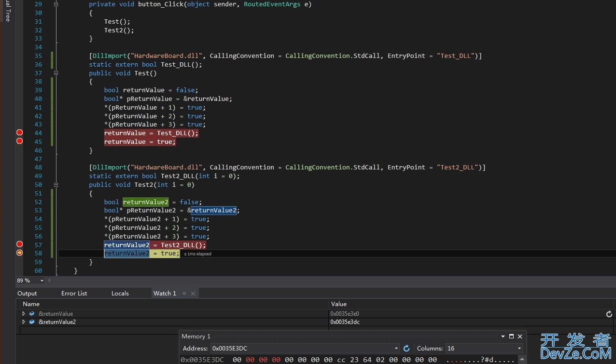Click RoutedEventArgs type on line 29
The height and width of the screenshot is (364, 616).
272,4
